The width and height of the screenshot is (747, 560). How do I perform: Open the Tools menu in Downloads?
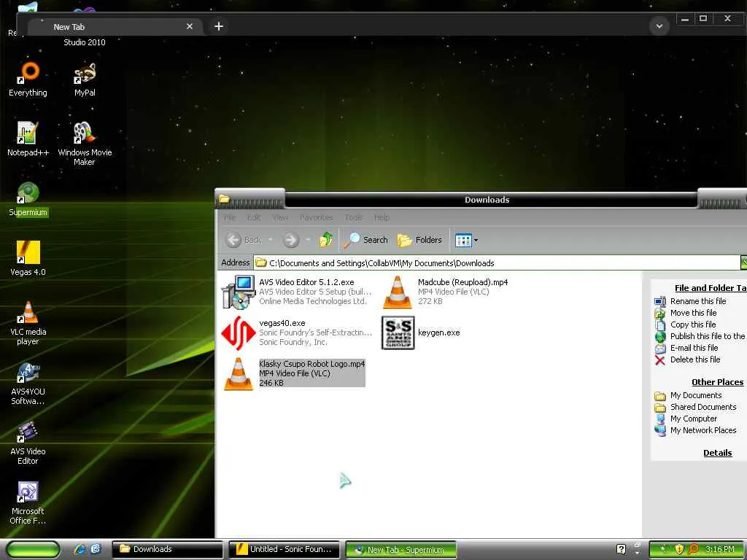(x=354, y=217)
